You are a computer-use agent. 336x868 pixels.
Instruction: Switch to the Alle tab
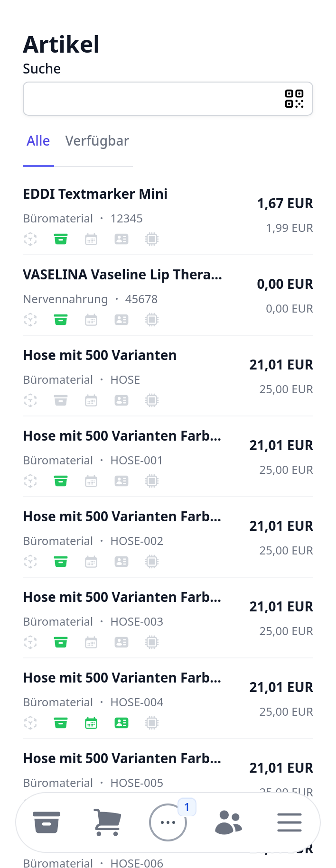point(38,141)
